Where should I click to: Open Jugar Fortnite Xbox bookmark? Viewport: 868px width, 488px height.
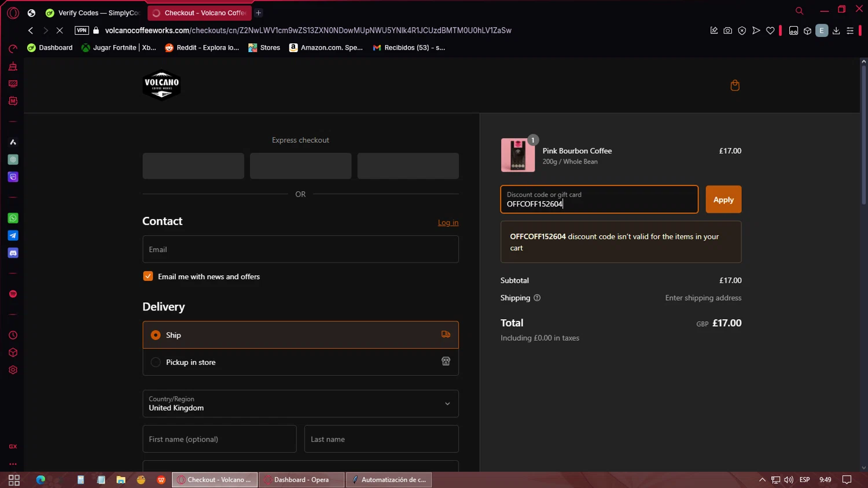(x=119, y=47)
